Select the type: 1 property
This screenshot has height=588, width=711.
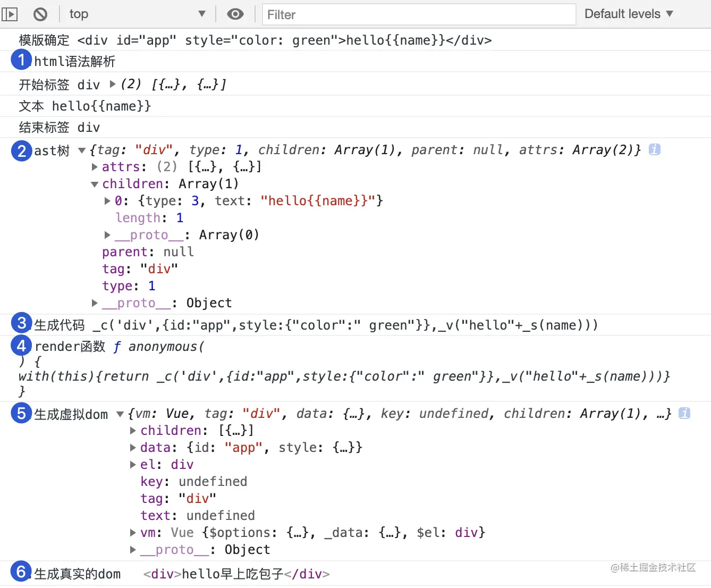click(x=129, y=286)
